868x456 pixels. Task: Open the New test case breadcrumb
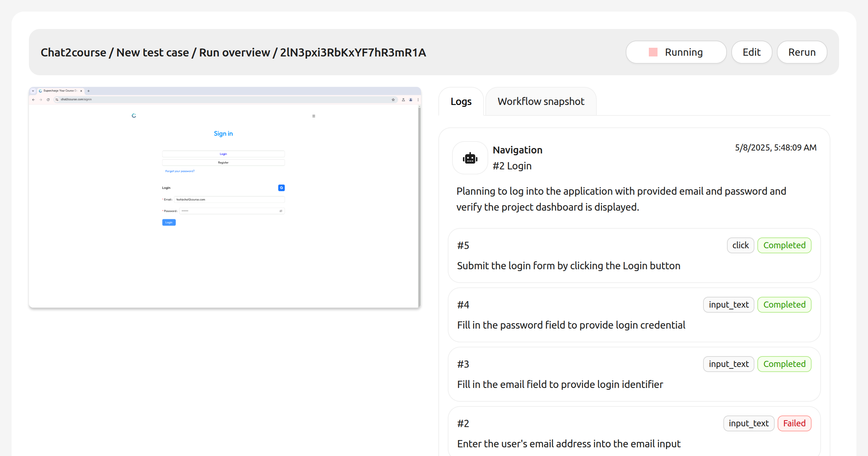[152, 52]
